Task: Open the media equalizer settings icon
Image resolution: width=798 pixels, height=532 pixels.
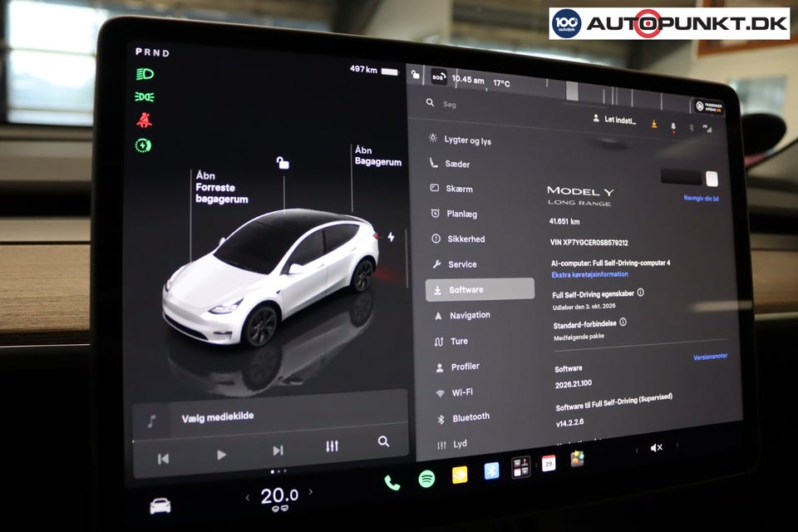Action: 332,446
